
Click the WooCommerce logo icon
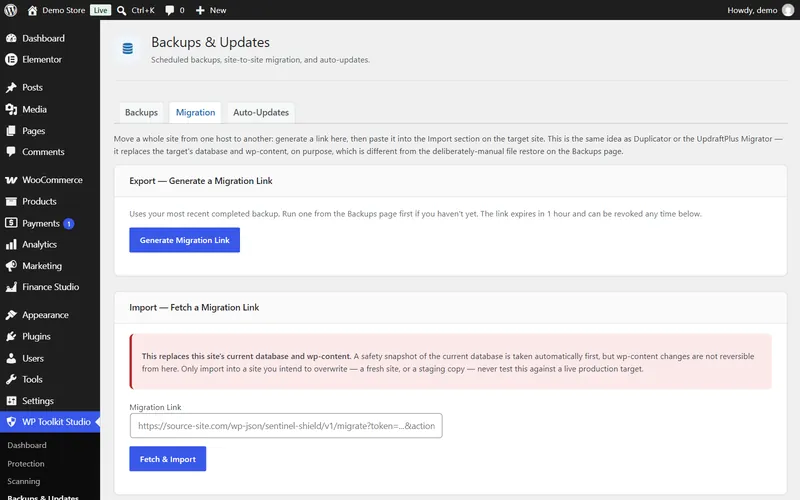coord(11,180)
